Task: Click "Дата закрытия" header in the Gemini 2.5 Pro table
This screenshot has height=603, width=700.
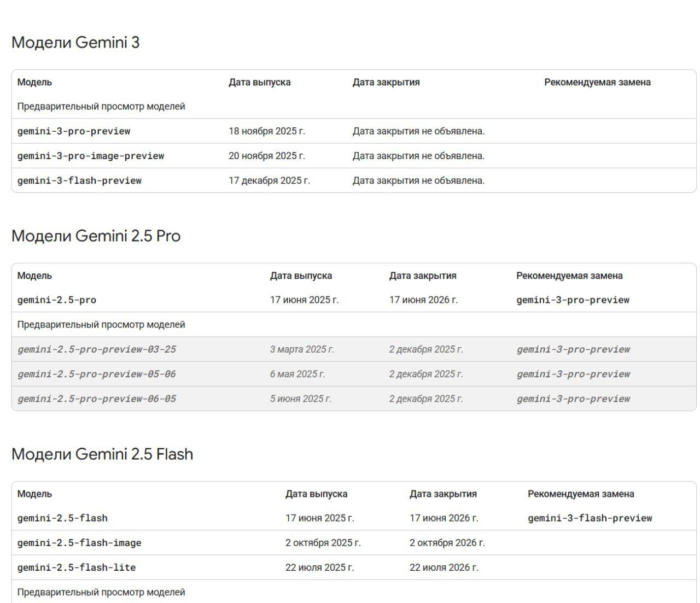Action: coord(423,276)
